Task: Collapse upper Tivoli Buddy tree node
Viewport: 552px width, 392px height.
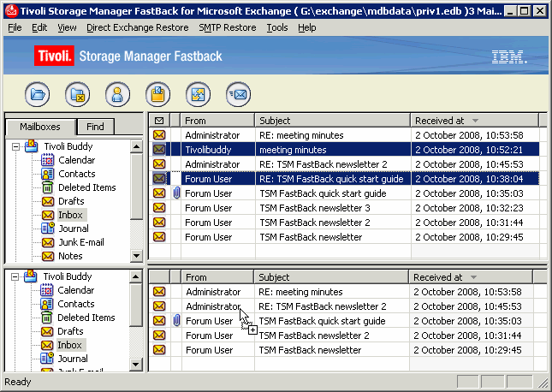Action: [x=15, y=146]
